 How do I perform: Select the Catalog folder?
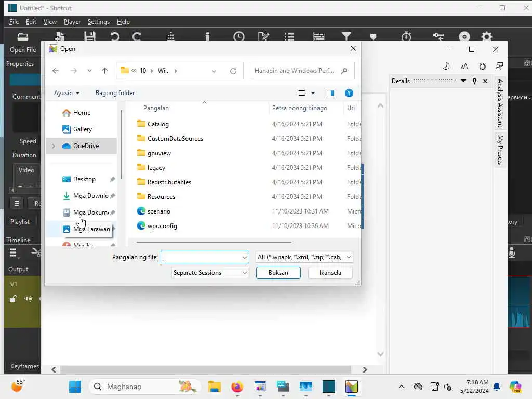coord(158,124)
